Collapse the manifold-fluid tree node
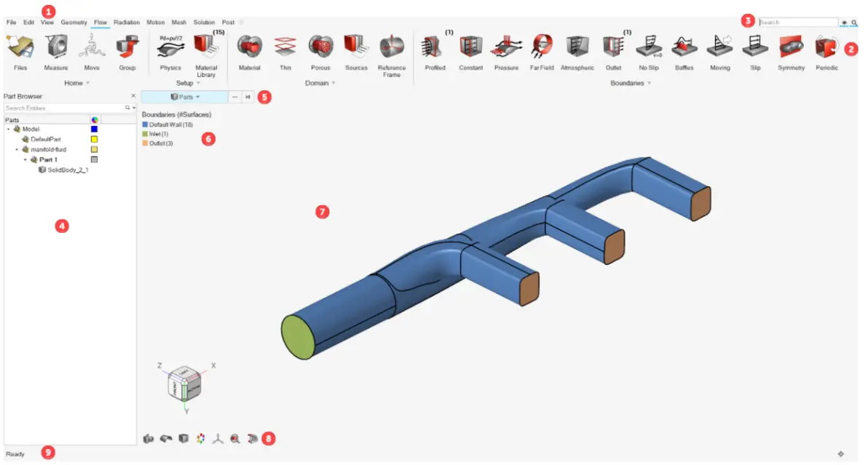 (17, 149)
